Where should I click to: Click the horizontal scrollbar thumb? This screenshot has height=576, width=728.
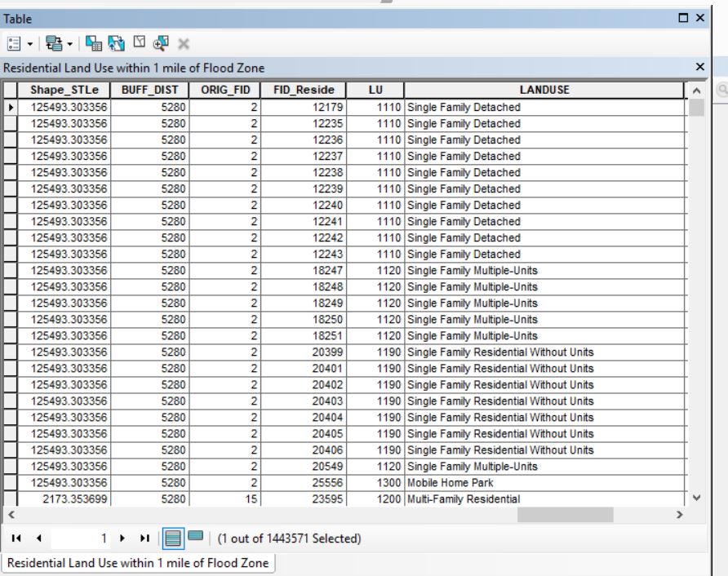coord(565,514)
